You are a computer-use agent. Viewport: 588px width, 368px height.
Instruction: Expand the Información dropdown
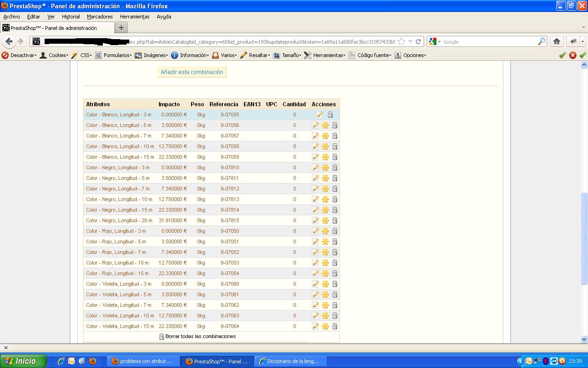(190, 55)
